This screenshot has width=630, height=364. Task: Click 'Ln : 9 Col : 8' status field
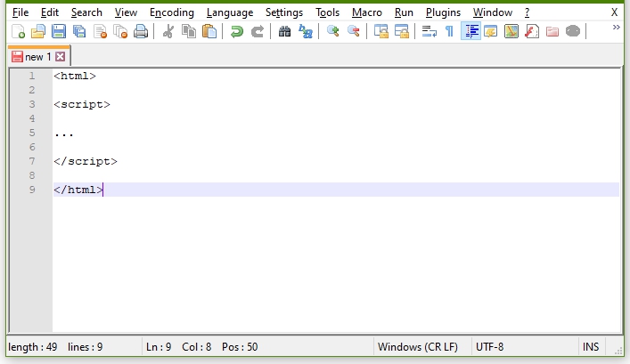[x=178, y=347]
